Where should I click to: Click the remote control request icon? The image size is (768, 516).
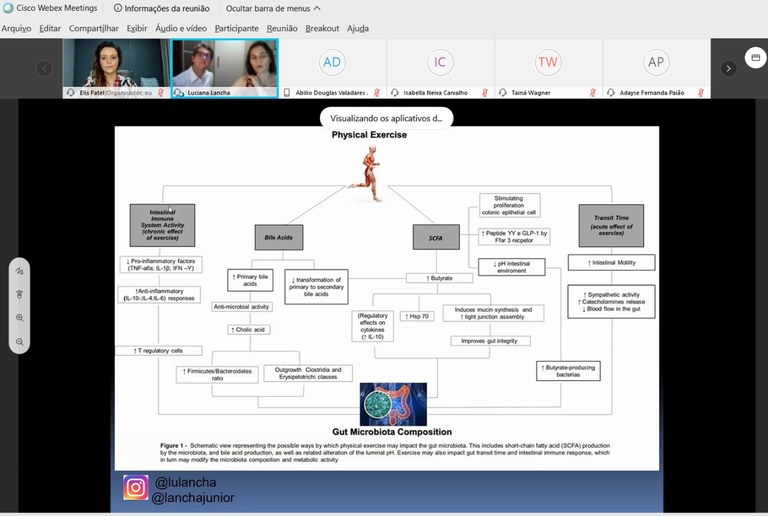click(x=20, y=295)
